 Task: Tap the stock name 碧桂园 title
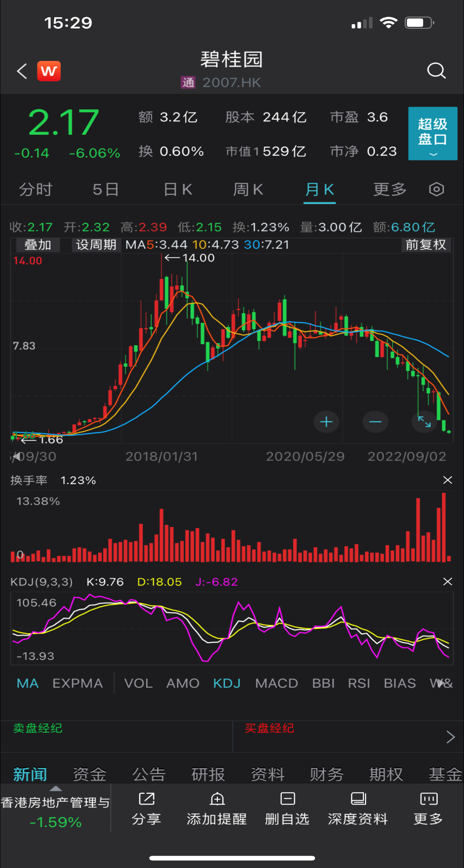[232, 59]
